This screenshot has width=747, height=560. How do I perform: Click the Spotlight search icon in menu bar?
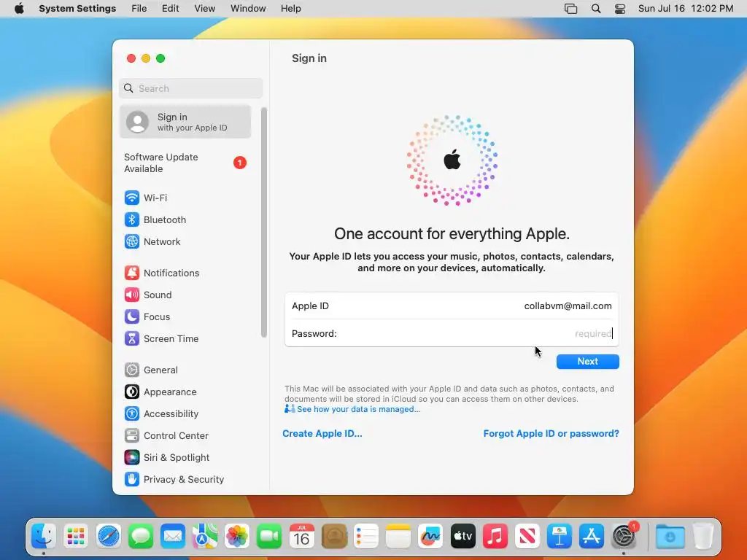595,9
